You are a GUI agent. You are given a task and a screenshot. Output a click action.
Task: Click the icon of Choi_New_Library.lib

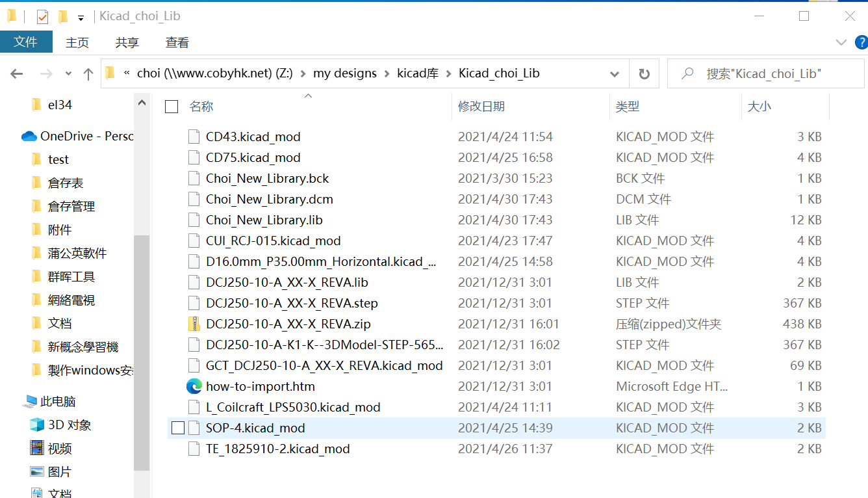194,220
